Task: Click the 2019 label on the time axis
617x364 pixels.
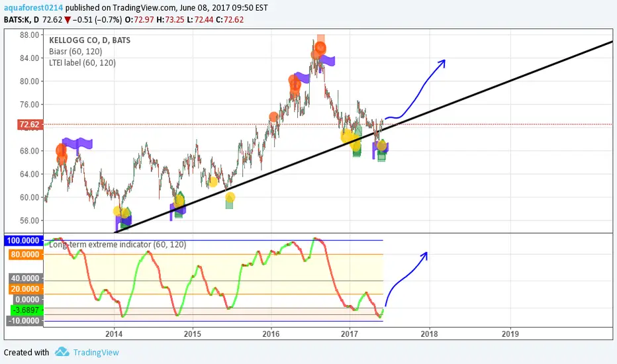Action: coord(510,334)
